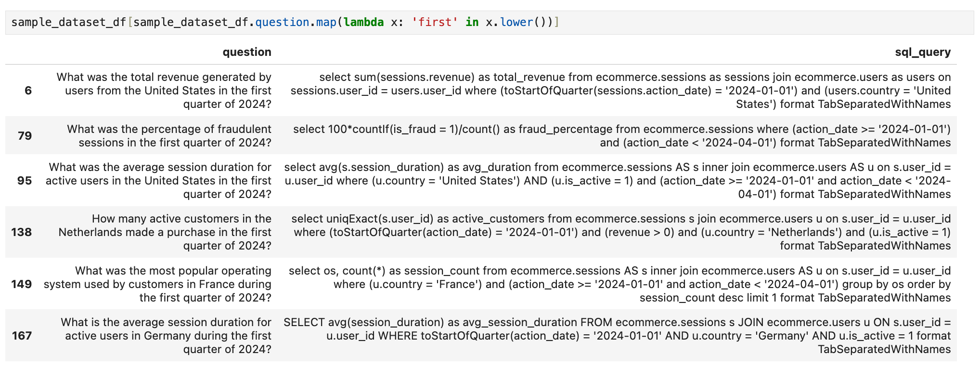
Task: Click the avg_session_duration Germany SQL query cell
Action: point(617,336)
